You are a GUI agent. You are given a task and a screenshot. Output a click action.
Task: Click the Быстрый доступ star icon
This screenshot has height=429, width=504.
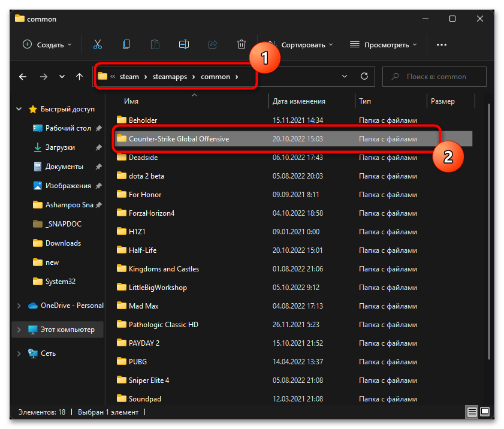tap(33, 109)
